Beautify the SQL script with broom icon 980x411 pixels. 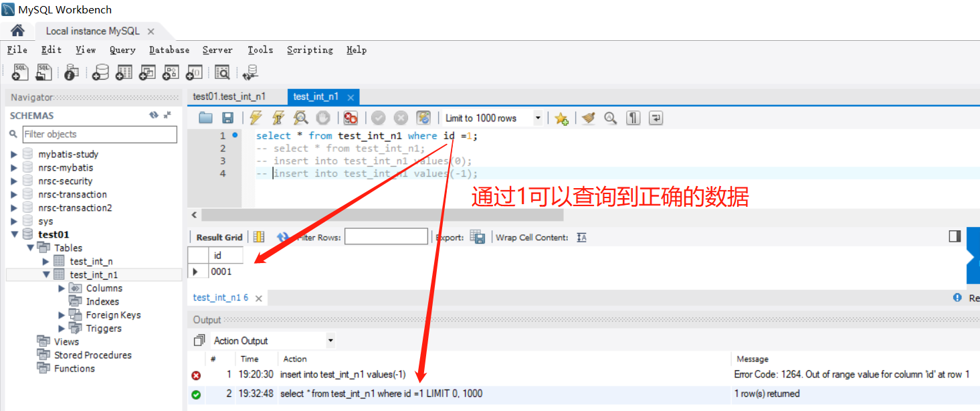588,118
